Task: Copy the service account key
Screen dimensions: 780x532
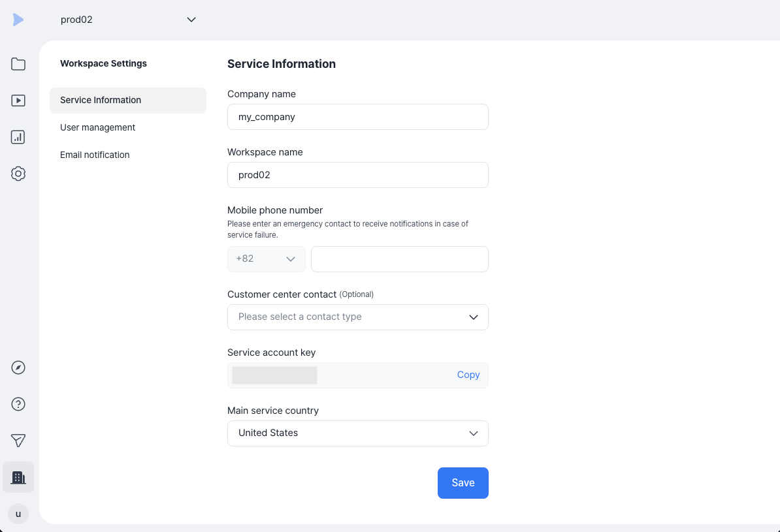Action: coord(468,375)
